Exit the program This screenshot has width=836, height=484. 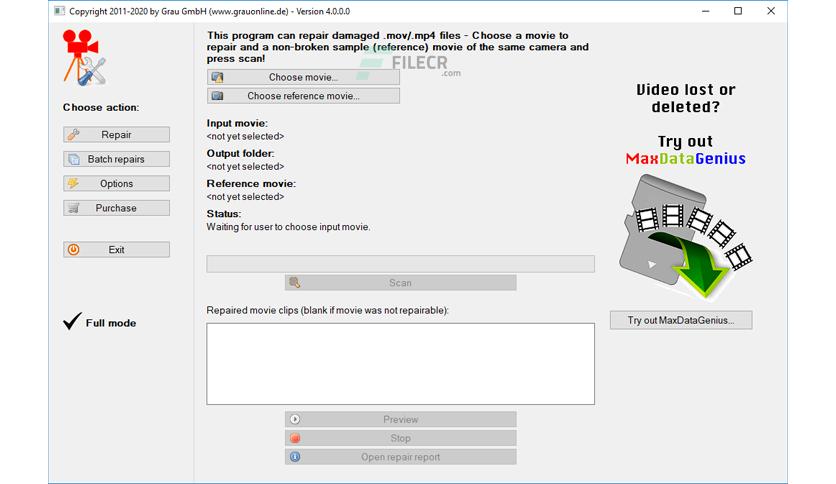[116, 249]
